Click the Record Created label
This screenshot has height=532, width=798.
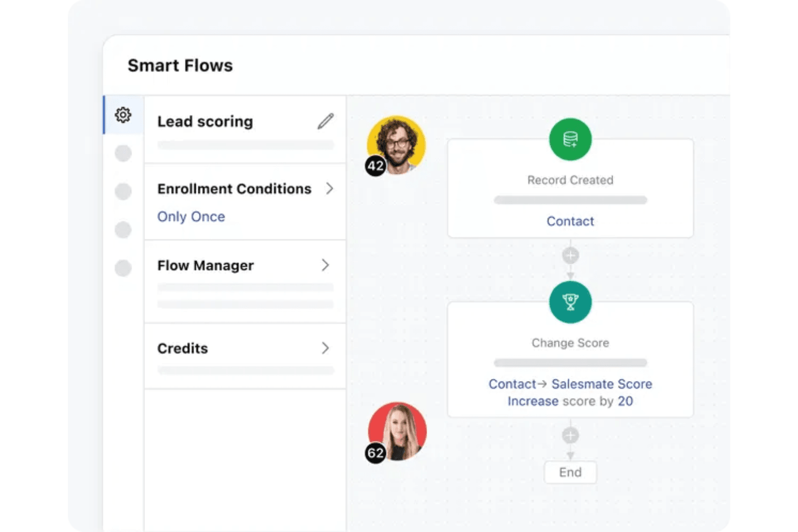(x=570, y=180)
